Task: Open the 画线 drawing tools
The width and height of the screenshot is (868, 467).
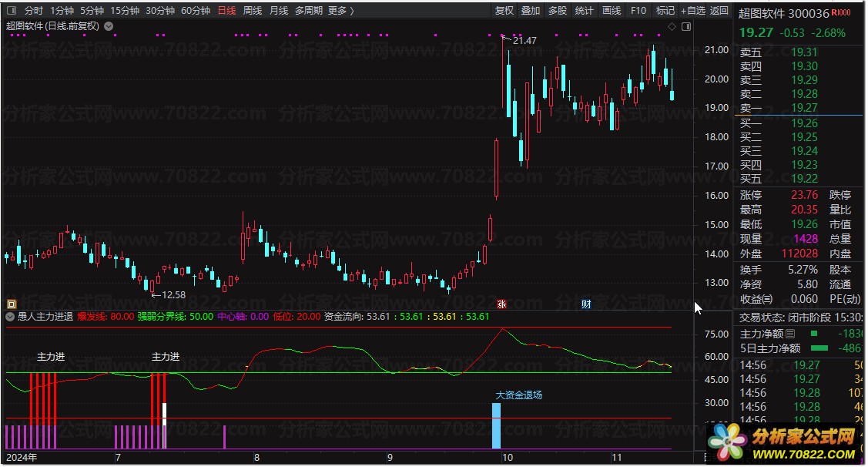Action: pos(612,11)
